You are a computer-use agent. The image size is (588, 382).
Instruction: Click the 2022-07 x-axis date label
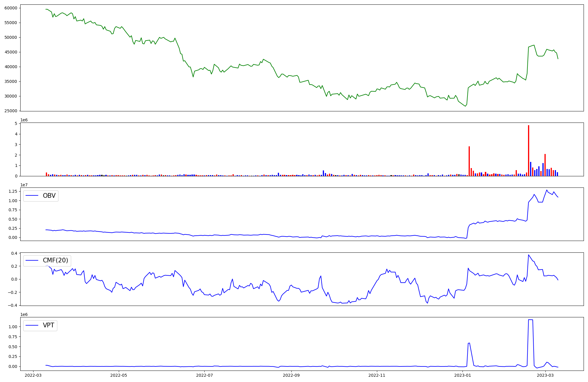(x=204, y=375)
